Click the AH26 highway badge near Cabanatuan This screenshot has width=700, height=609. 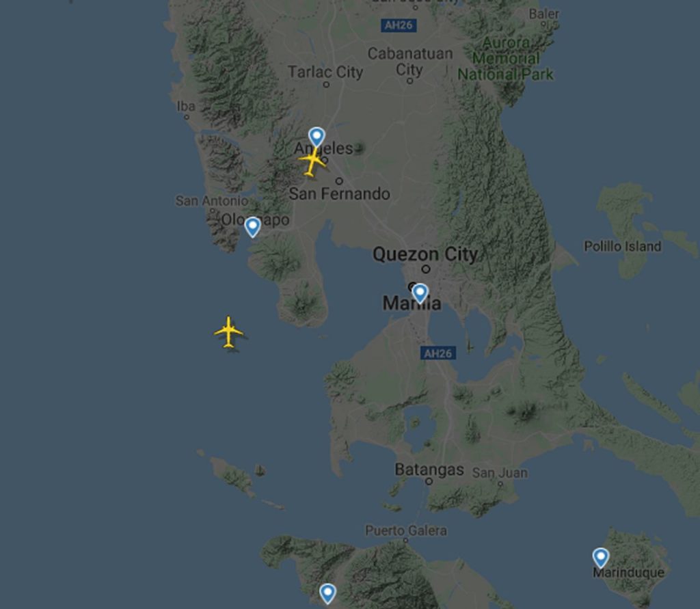coord(399,25)
